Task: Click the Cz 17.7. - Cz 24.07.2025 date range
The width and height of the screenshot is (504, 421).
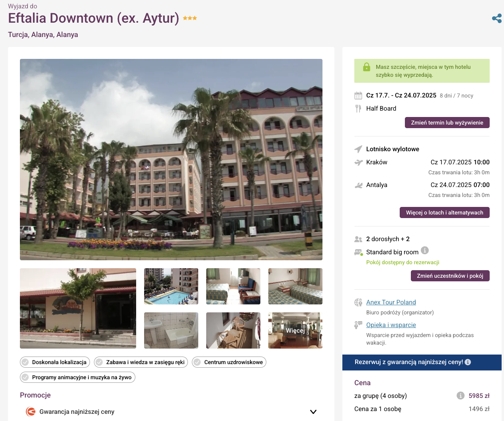Action: 401,96
